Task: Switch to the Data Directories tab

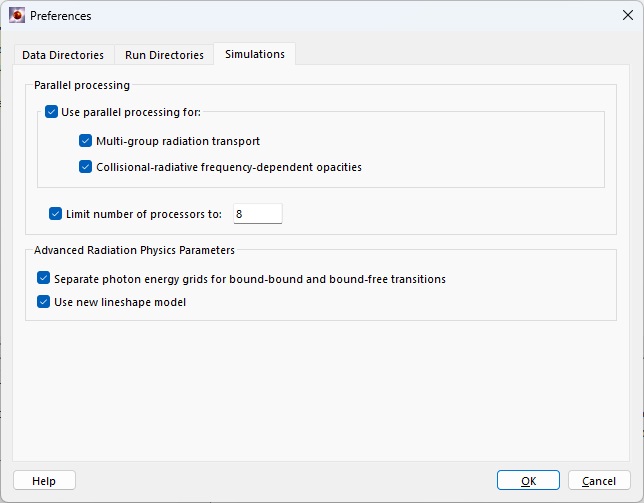Action: coord(63,55)
